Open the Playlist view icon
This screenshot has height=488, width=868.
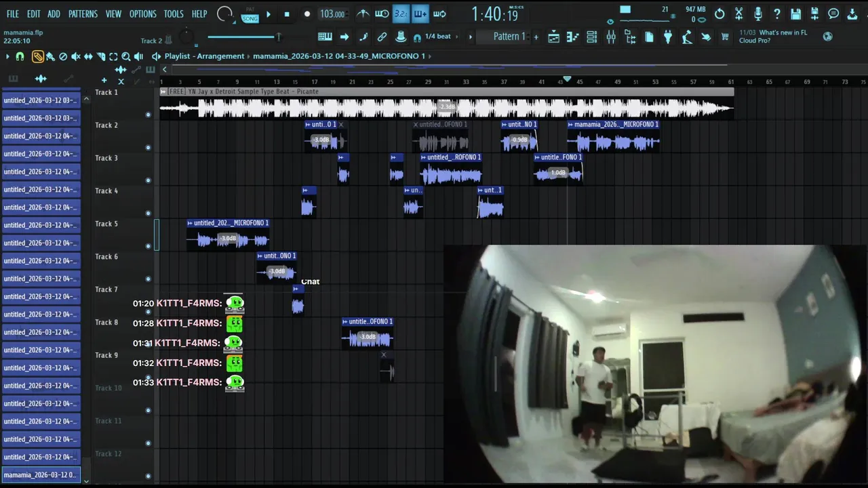click(x=553, y=37)
